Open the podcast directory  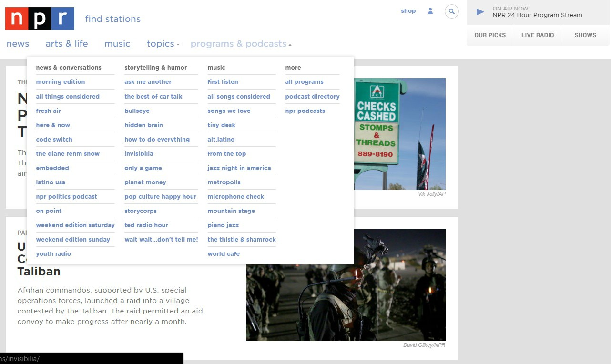click(x=313, y=96)
